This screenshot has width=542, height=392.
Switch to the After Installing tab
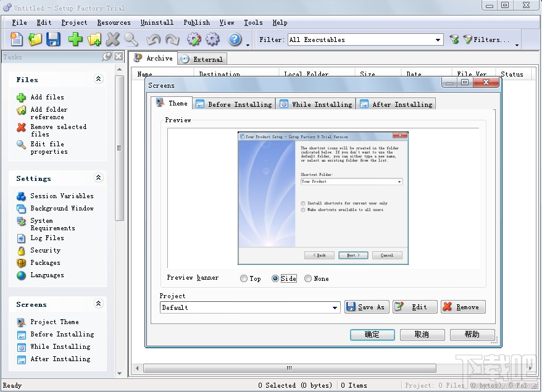pyautogui.click(x=396, y=104)
